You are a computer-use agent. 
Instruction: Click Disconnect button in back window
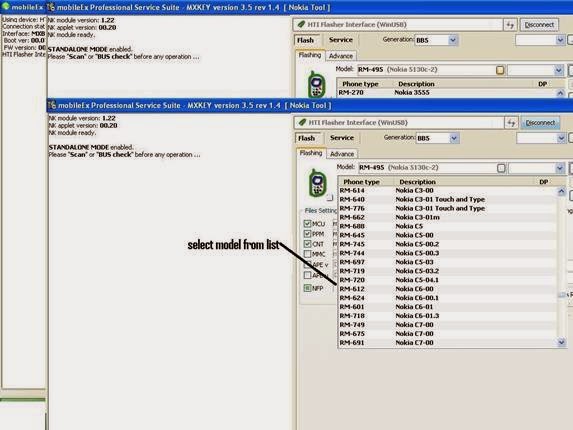click(539, 25)
